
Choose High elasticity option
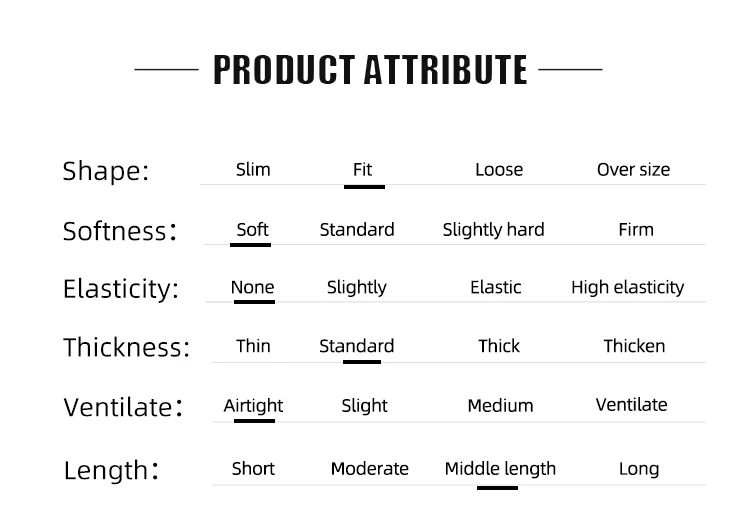627,287
